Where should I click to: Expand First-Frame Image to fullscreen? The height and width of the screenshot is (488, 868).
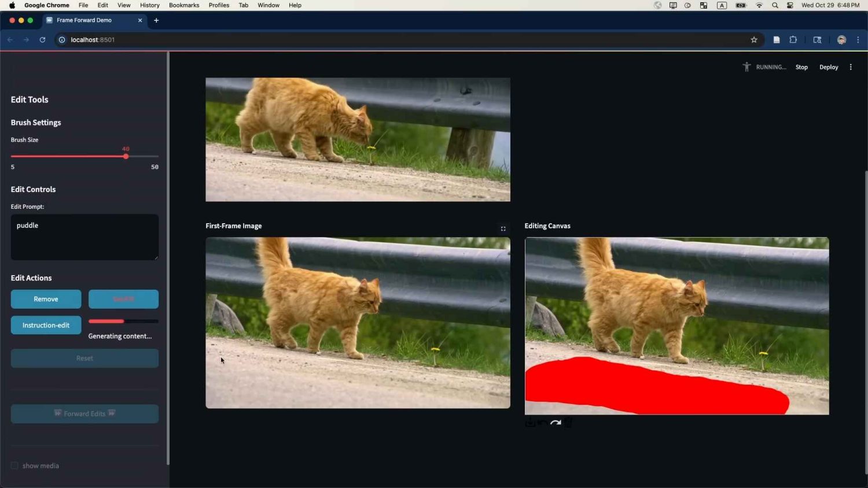coord(503,229)
